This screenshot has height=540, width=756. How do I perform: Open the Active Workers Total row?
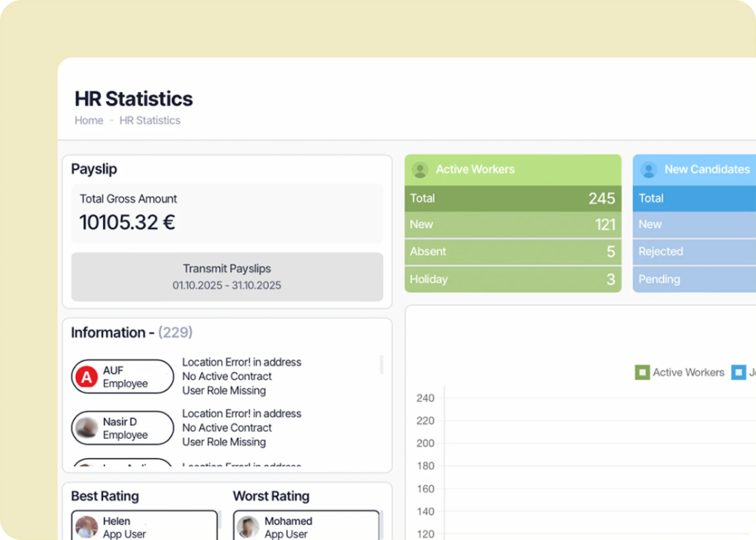[x=513, y=198]
